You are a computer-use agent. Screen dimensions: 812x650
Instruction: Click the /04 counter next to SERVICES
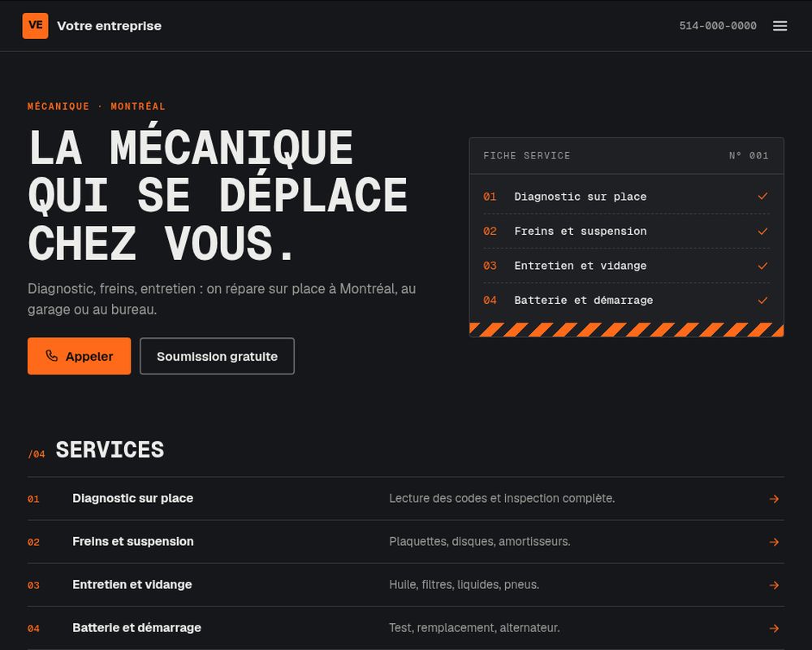[x=37, y=454]
